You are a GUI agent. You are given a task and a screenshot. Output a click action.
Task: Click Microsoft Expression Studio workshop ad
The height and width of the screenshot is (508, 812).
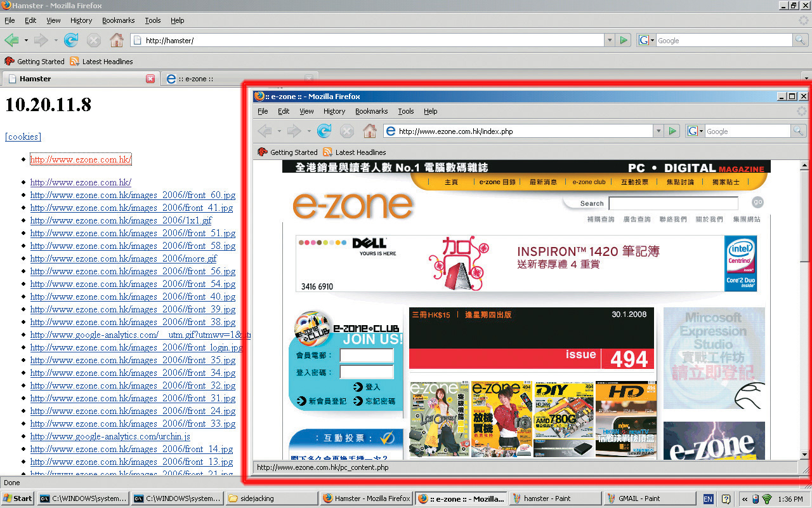(x=714, y=358)
